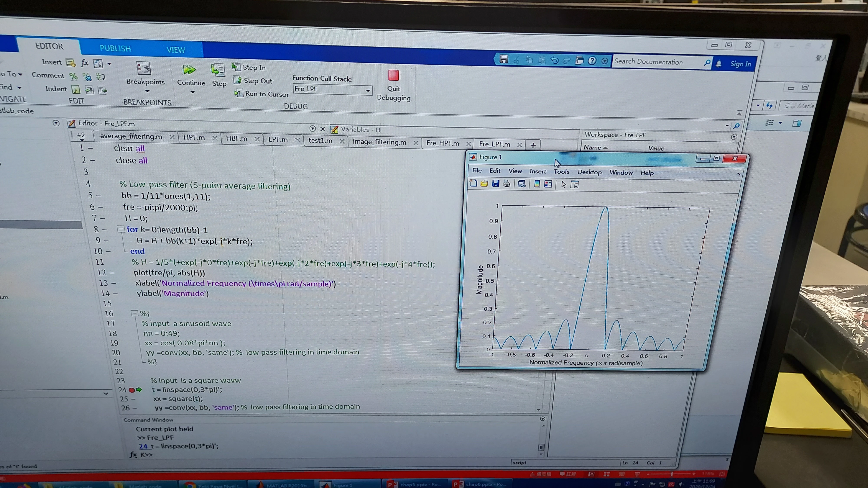The image size is (868, 488).
Task: Expand the Breakpoints dropdown arrow
Action: pyautogui.click(x=147, y=91)
